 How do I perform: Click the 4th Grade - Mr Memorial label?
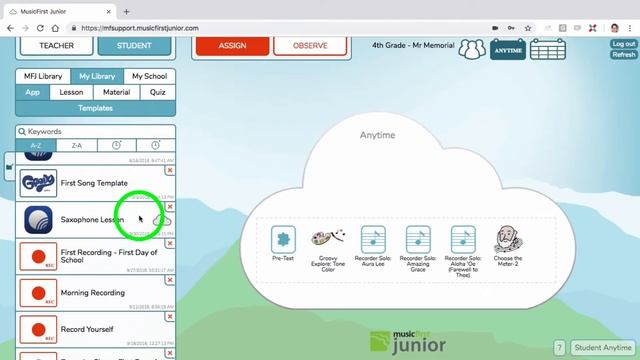pyautogui.click(x=413, y=45)
